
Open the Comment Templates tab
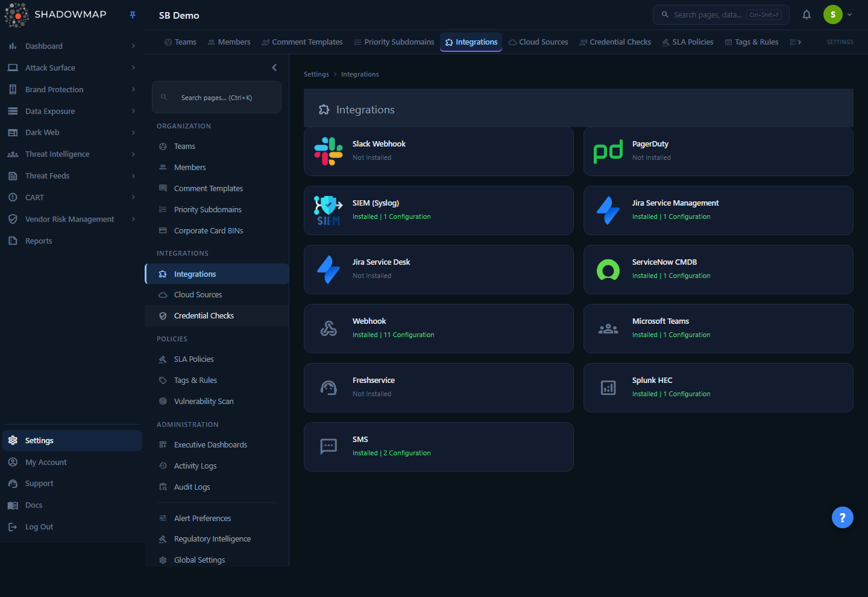[302, 42]
